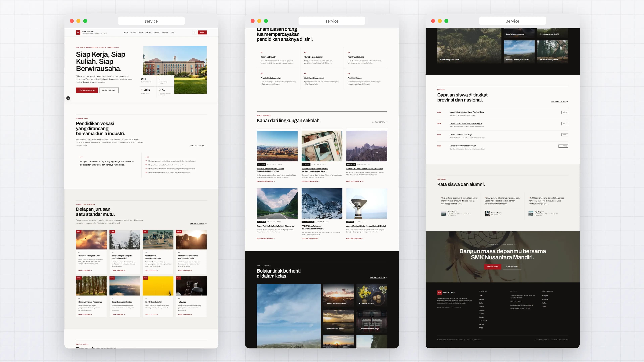Click the red PPDB button in the header
The height and width of the screenshot is (362, 644).
202,32
